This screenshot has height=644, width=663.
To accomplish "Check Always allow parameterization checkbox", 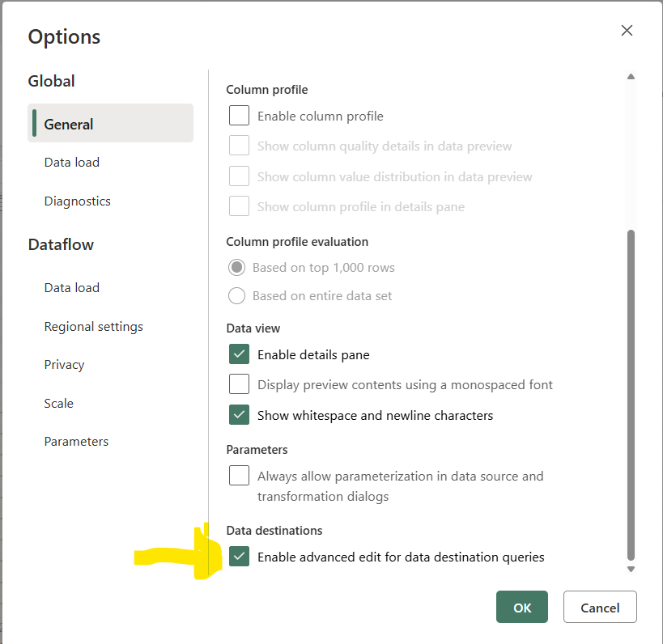I will pos(239,476).
